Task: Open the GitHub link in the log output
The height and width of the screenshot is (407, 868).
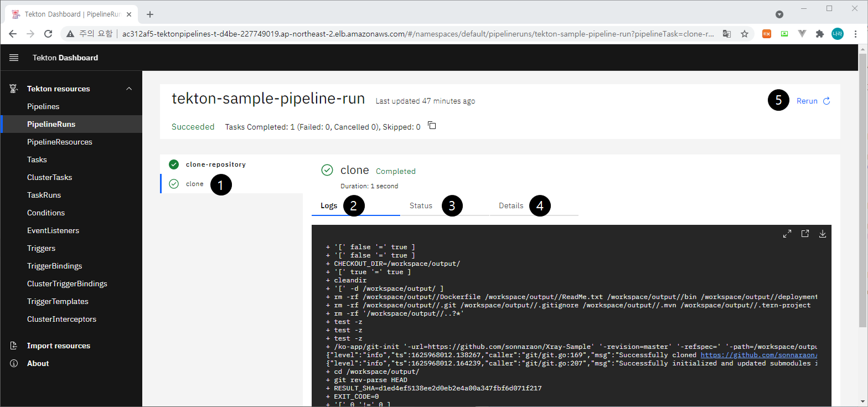Action: point(759,355)
